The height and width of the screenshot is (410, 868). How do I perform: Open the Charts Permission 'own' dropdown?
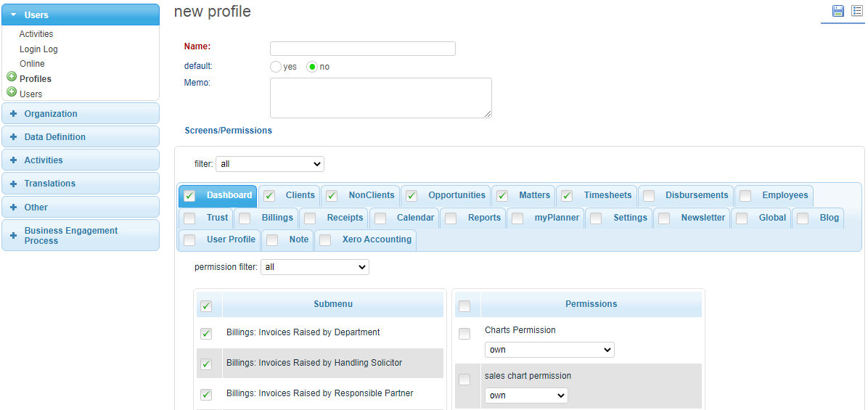549,350
